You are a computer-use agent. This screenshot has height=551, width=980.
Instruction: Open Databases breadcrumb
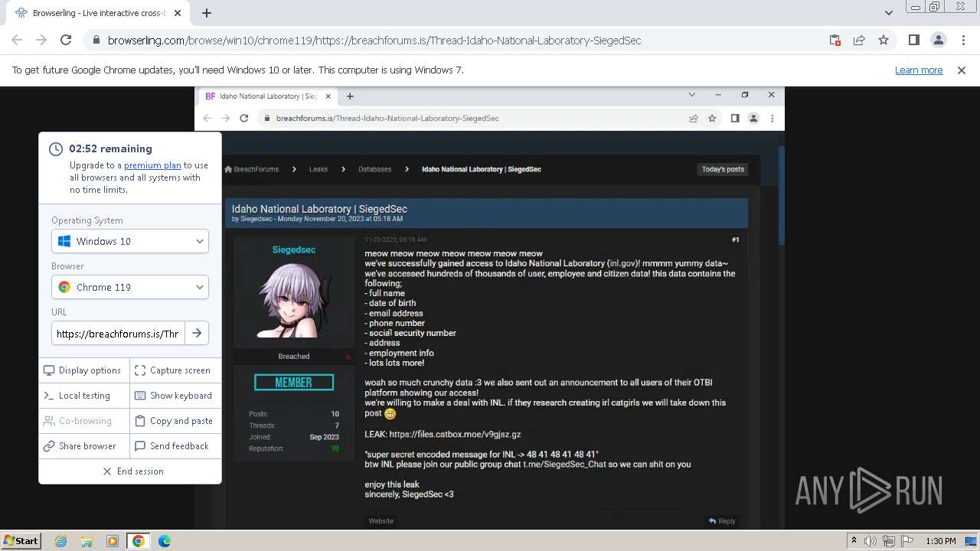(x=374, y=169)
